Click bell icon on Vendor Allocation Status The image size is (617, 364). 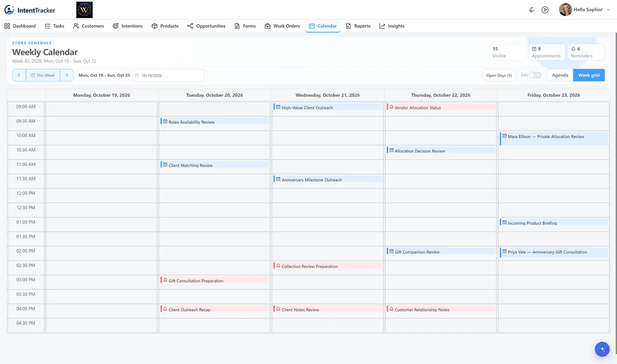click(391, 107)
